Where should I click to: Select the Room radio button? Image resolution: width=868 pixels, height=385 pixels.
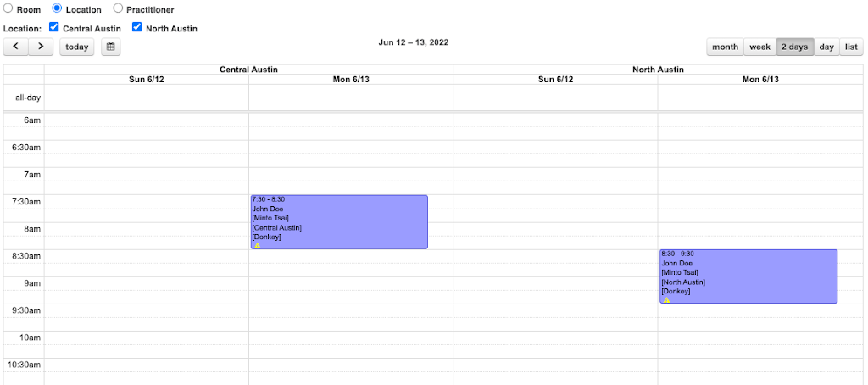(x=8, y=9)
